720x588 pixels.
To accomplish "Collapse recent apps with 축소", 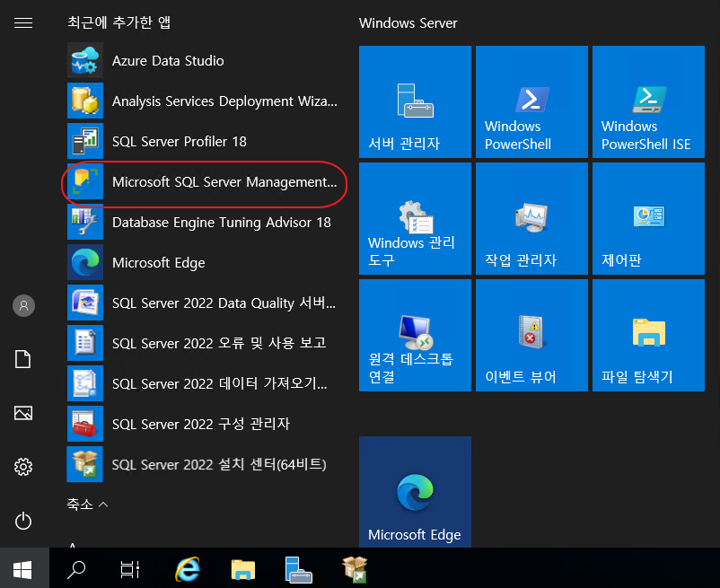I will (87, 505).
